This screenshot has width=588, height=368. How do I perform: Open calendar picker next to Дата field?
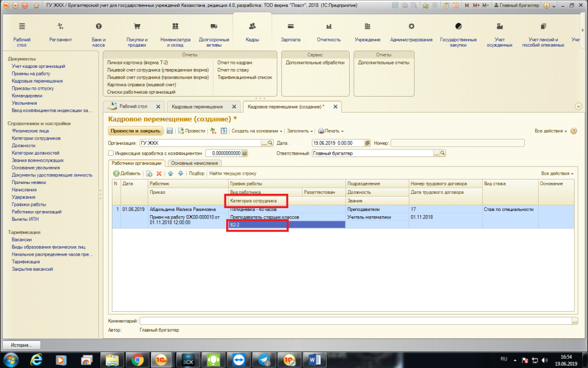368,143
